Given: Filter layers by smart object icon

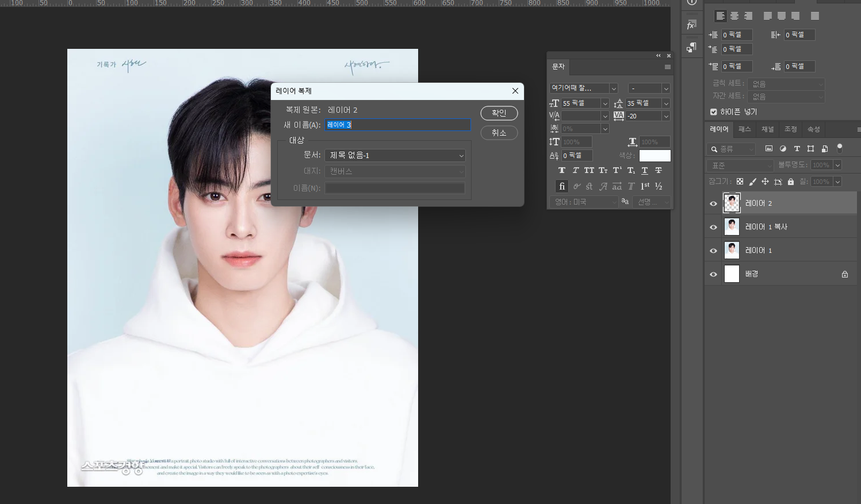Looking at the screenshot, I should click(825, 149).
